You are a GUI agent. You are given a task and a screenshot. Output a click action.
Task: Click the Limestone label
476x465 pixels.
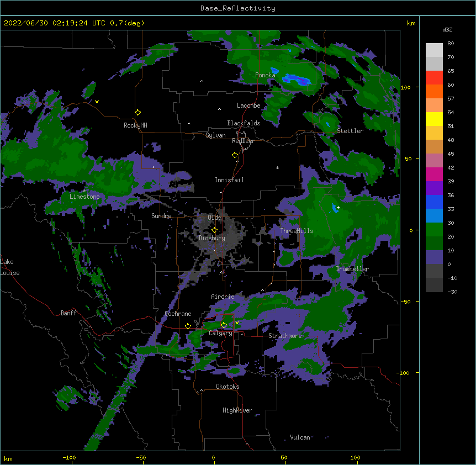tap(84, 197)
